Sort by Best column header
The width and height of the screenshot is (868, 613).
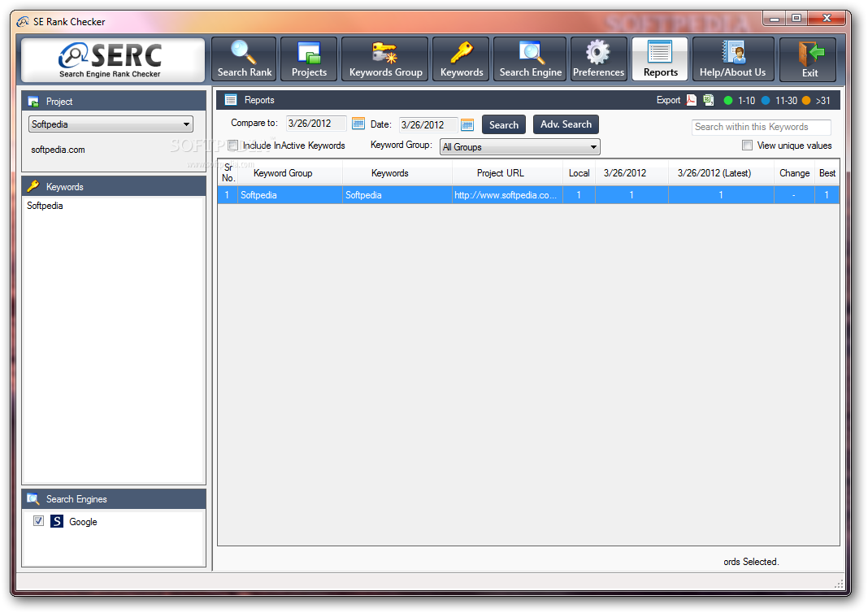coord(827,173)
